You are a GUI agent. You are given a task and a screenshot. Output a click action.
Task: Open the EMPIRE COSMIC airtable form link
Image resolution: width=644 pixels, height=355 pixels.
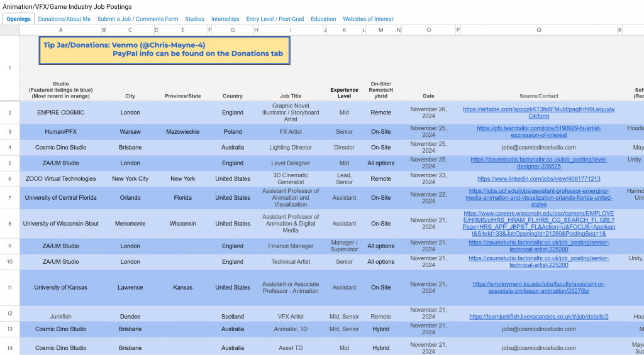click(538, 112)
